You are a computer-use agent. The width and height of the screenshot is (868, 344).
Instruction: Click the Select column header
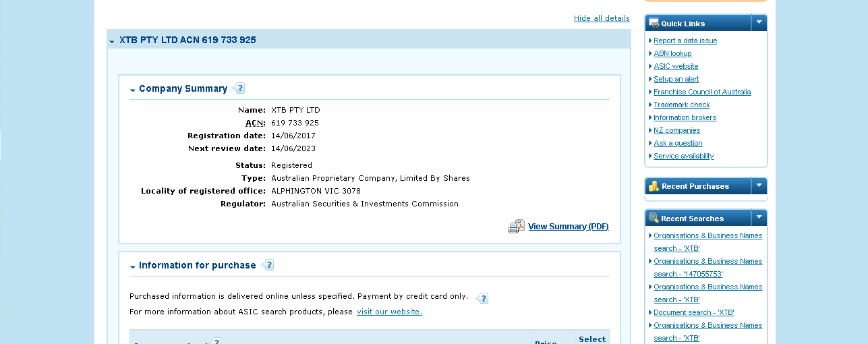click(x=592, y=339)
